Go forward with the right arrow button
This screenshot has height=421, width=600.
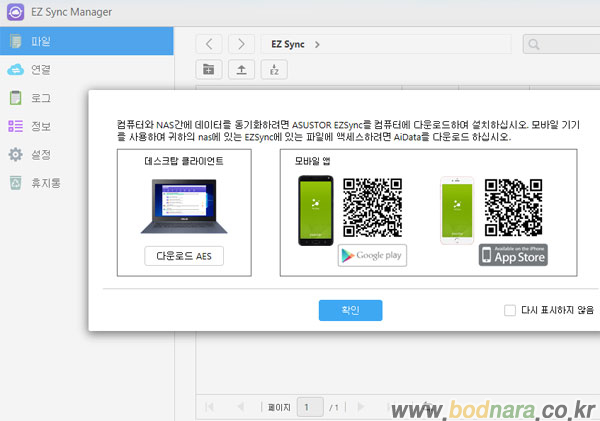tap(241, 44)
